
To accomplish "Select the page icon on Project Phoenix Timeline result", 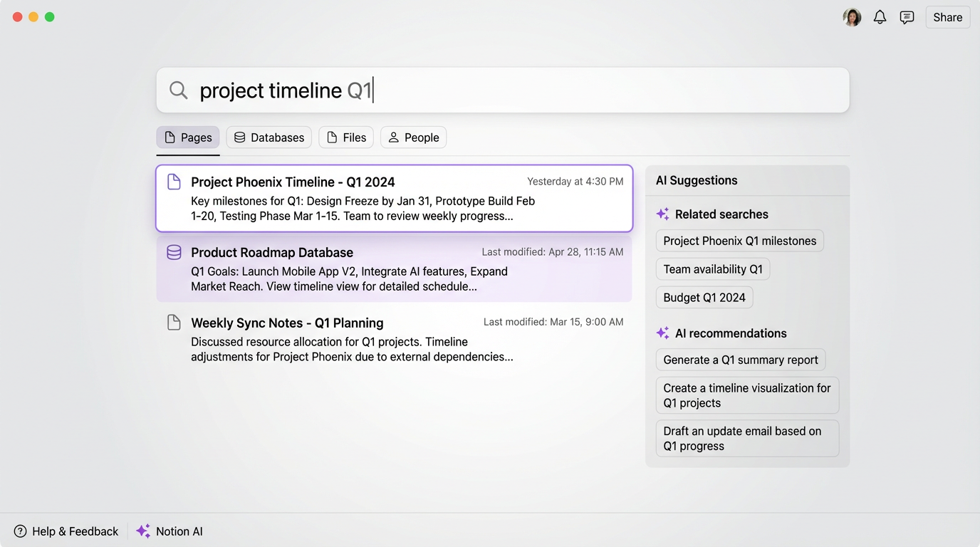I will click(174, 182).
